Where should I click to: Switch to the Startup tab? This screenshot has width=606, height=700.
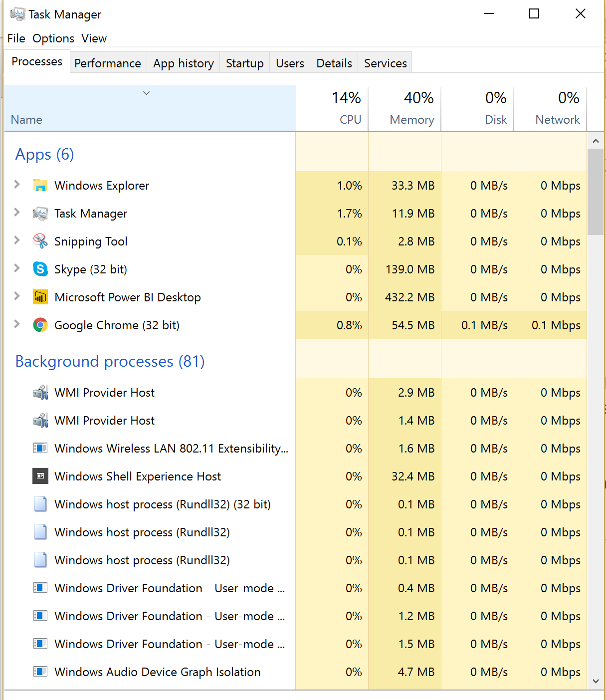[x=245, y=63]
